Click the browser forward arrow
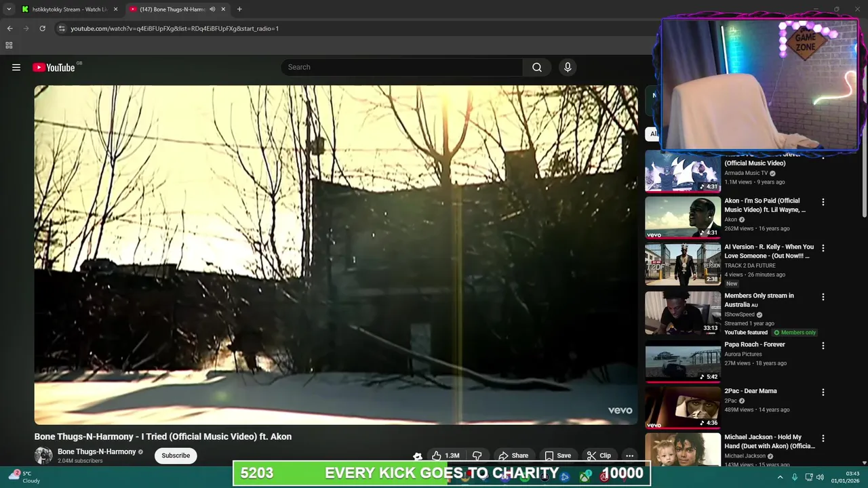The height and width of the screenshot is (488, 868). click(26, 28)
